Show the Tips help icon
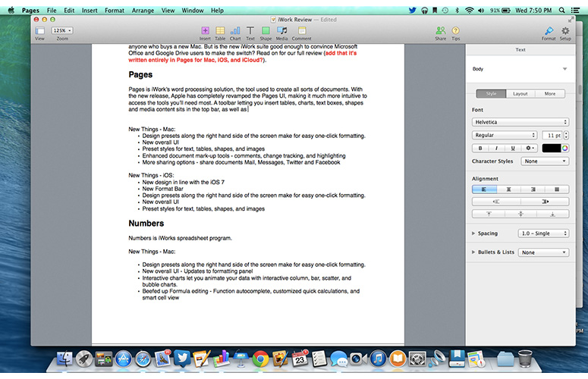588x379 pixels. click(x=456, y=33)
